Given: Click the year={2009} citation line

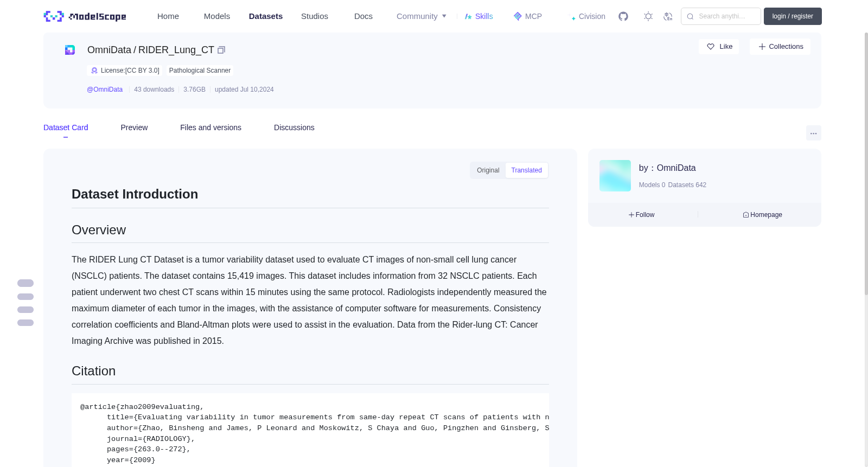Looking at the screenshot, I should 131,460.
